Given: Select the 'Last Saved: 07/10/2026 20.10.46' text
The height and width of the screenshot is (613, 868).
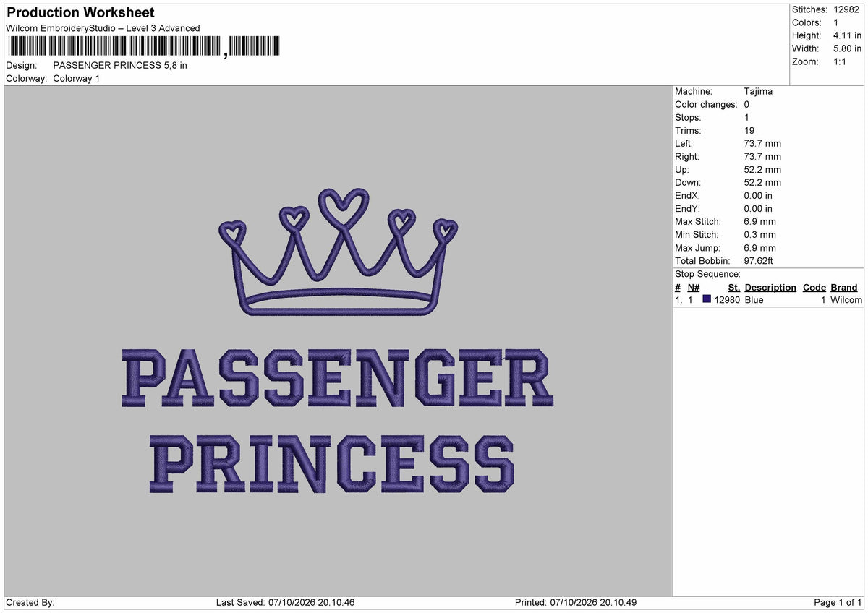Looking at the screenshot, I should tap(285, 602).
